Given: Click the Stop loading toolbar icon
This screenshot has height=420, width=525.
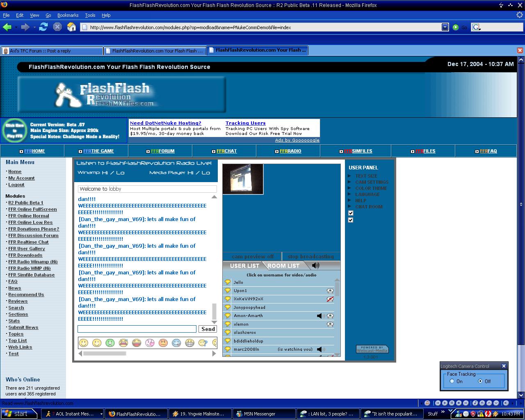Looking at the screenshot, I should 57,27.
